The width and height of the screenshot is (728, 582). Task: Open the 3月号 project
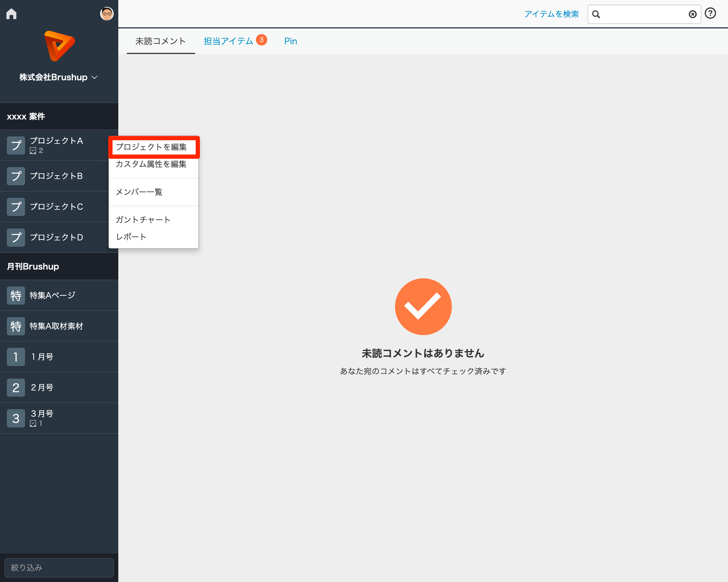59,418
